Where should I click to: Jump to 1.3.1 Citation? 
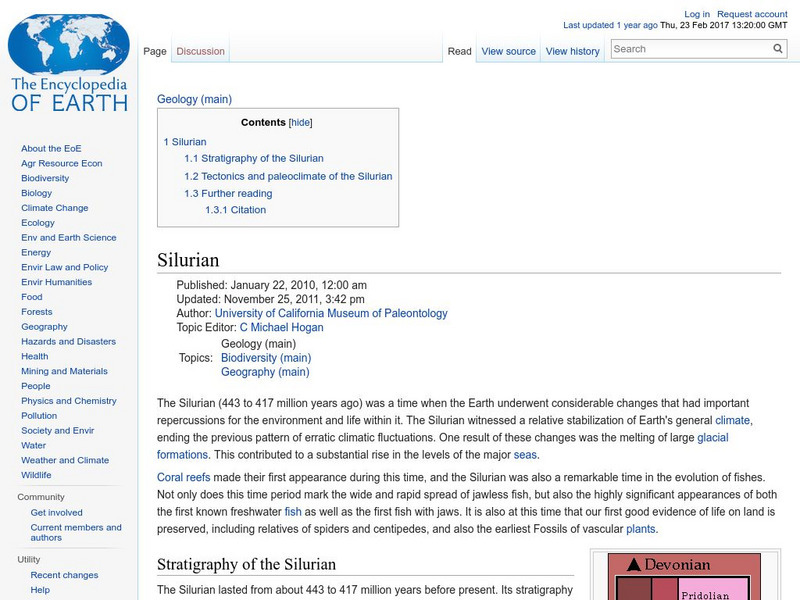[235, 210]
